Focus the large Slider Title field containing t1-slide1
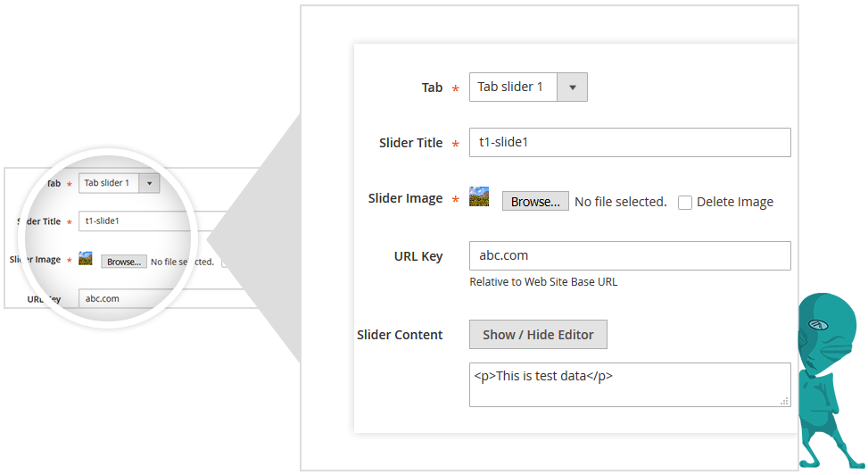 click(x=630, y=143)
